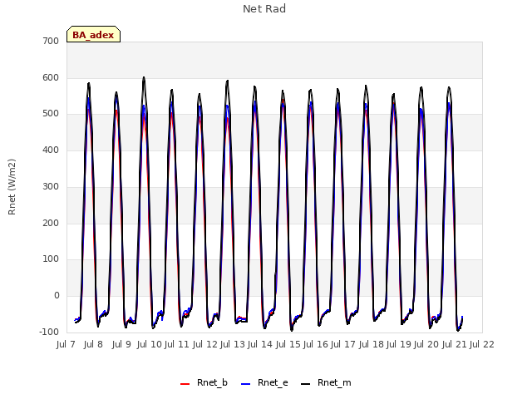Click the Net Rad chart title
This screenshot has width=532, height=399.
pyautogui.click(x=264, y=9)
